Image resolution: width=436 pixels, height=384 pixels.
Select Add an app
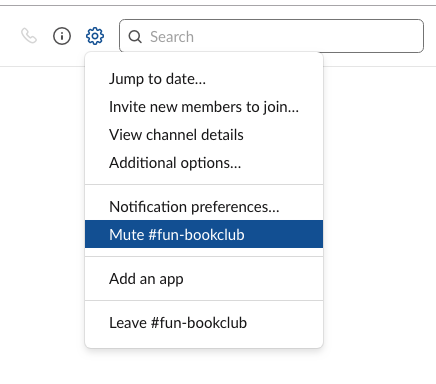coord(204,279)
